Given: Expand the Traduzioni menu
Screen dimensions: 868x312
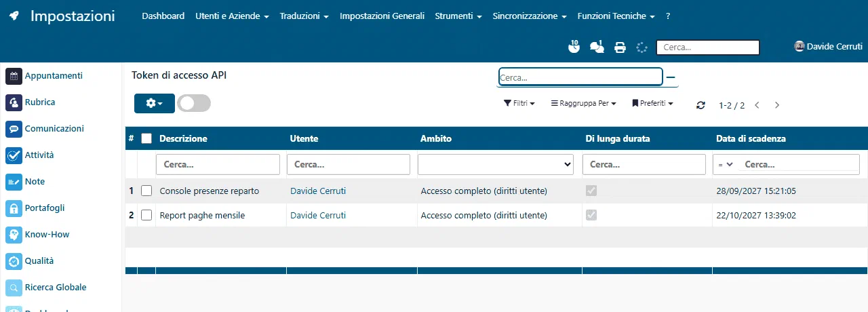Looking at the screenshot, I should pyautogui.click(x=304, y=16).
